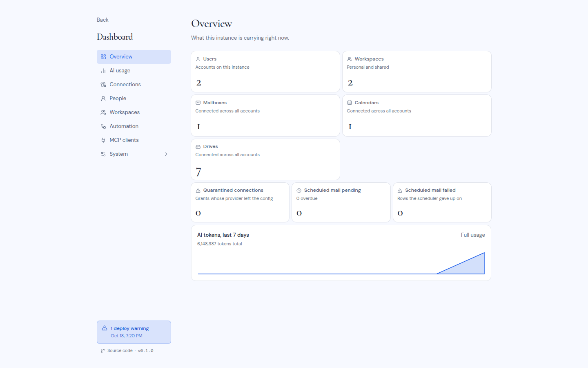This screenshot has height=368, width=588.
Task: Click warning icon on Quarantined connections card
Action: [x=198, y=191]
